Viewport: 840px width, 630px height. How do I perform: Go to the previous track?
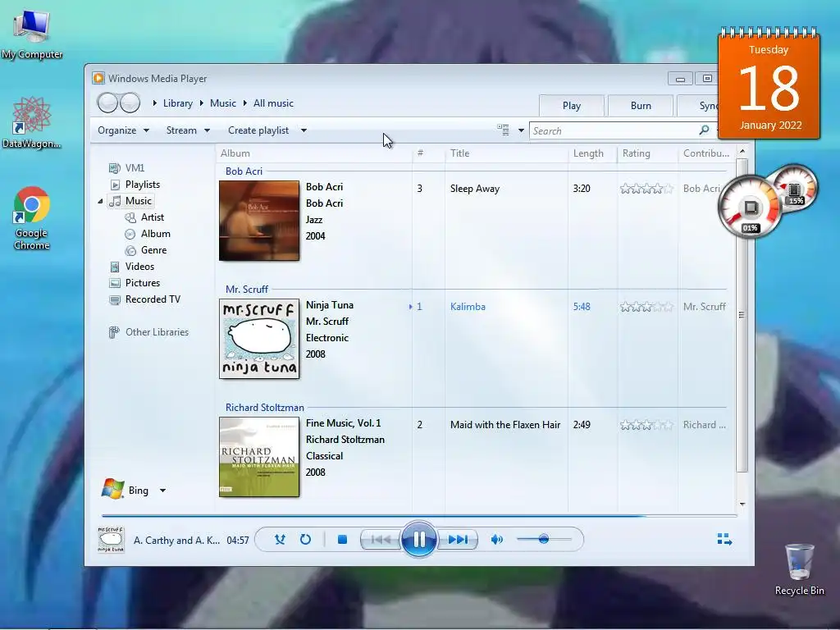(381, 540)
